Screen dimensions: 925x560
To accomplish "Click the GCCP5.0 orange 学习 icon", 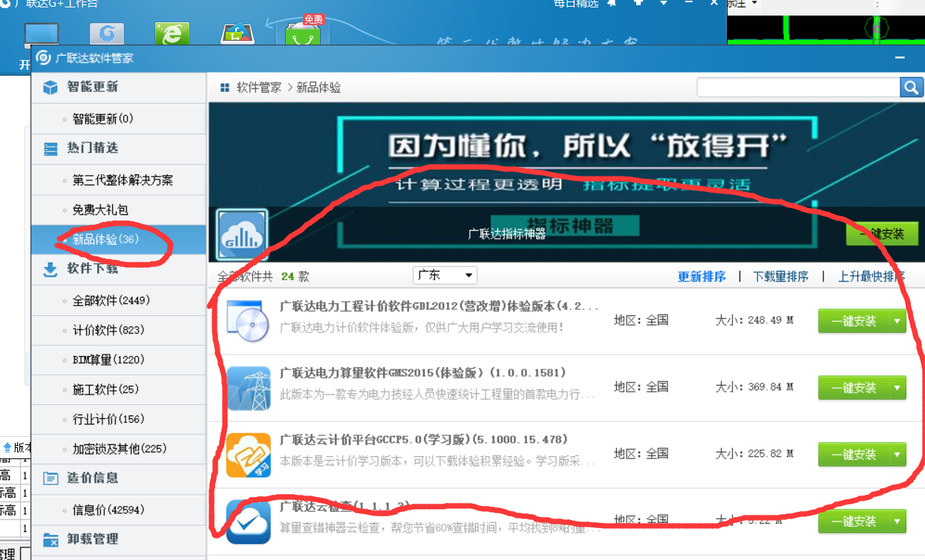I will pyautogui.click(x=248, y=455).
